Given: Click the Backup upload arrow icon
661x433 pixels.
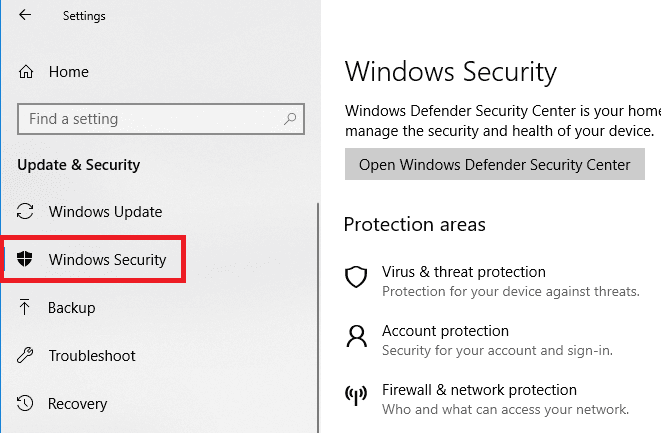Looking at the screenshot, I should (x=25, y=308).
